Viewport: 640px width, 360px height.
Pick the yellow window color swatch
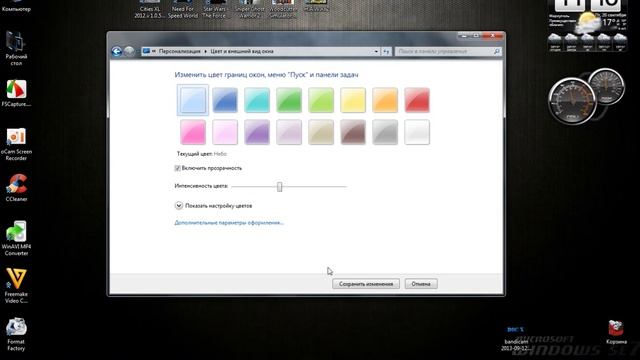click(353, 100)
